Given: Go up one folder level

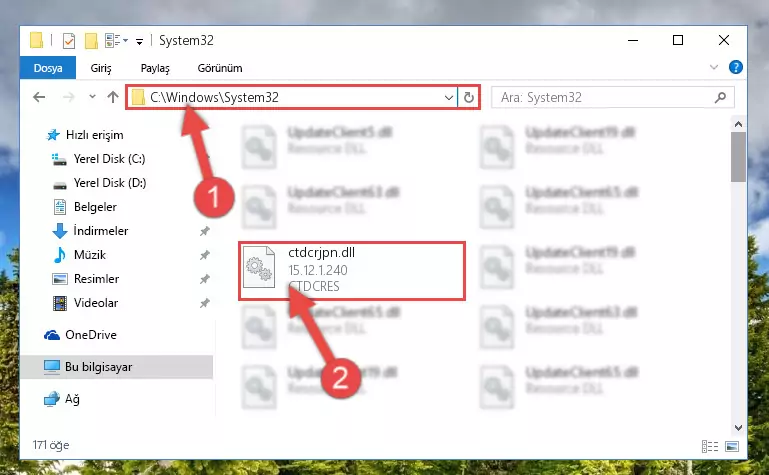Looking at the screenshot, I should pyautogui.click(x=113, y=97).
